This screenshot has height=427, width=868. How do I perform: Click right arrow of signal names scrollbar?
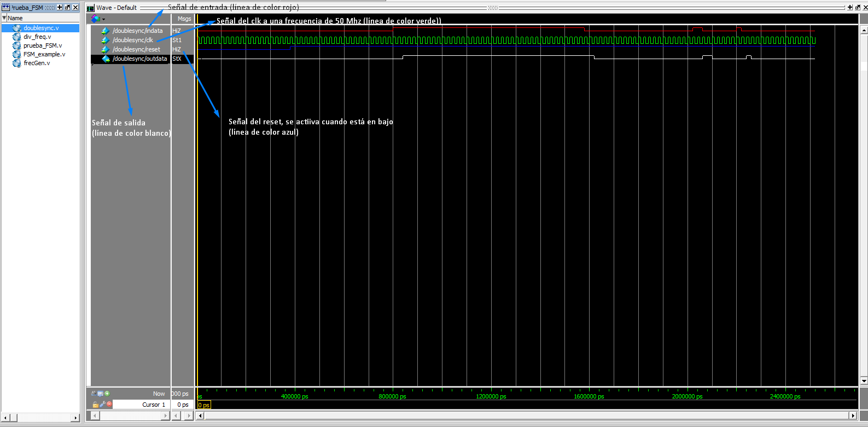165,416
